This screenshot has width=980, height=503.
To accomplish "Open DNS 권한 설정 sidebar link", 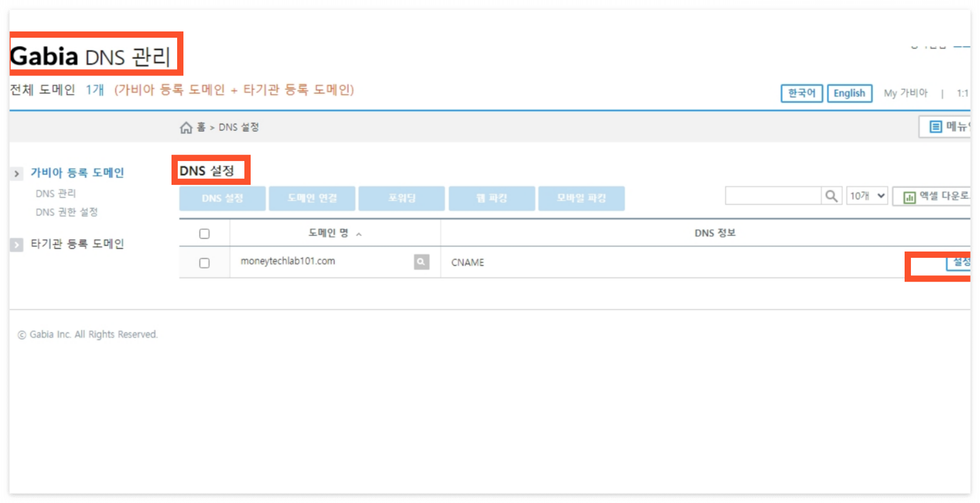I will 67,213.
